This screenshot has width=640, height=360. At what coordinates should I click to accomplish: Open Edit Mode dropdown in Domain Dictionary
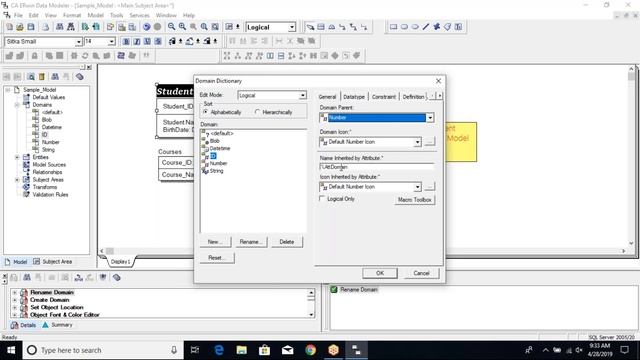tap(302, 95)
